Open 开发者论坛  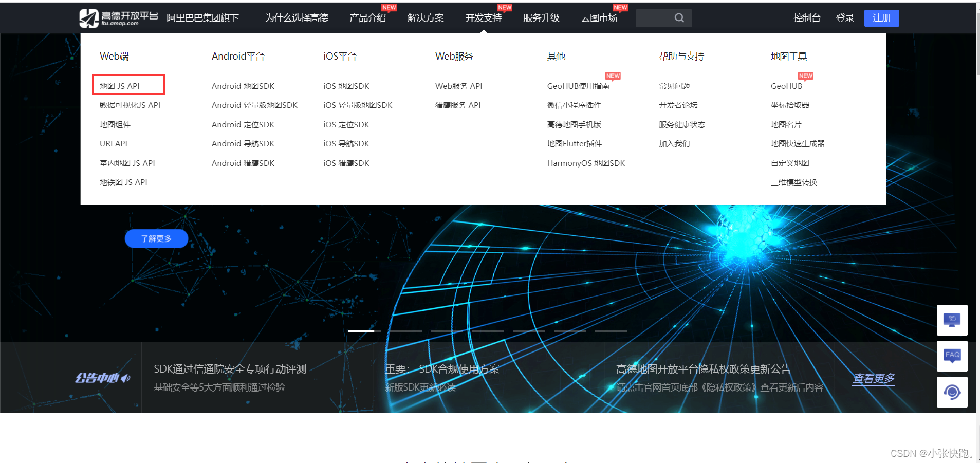tap(678, 105)
